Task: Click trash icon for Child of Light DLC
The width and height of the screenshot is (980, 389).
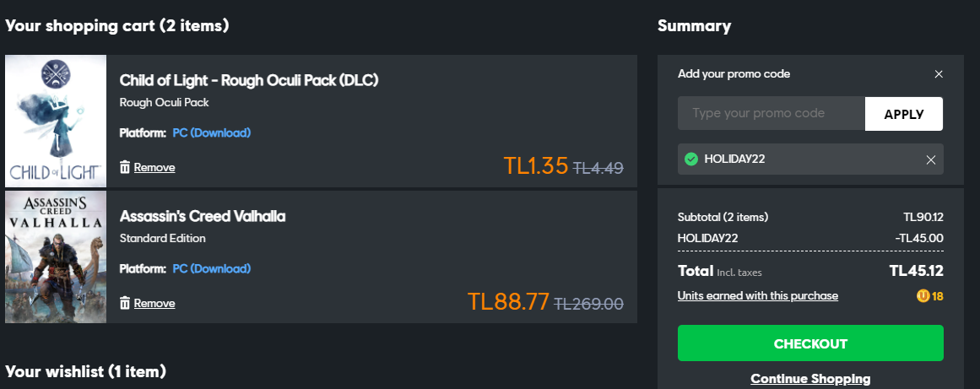Action: pyautogui.click(x=125, y=167)
